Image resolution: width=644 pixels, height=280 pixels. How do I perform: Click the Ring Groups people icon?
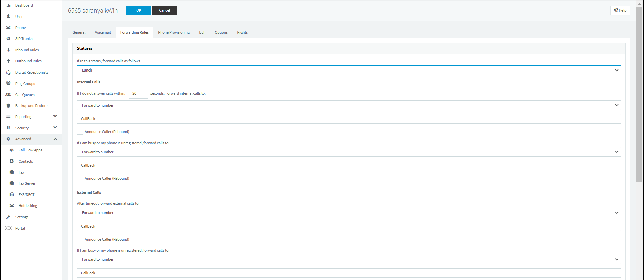9,83
